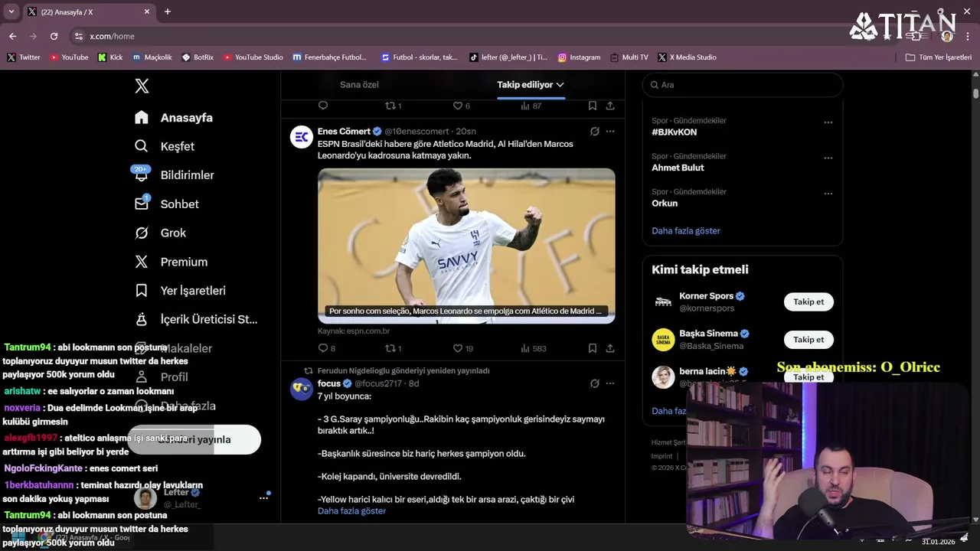This screenshot has height=551, width=980.
Task: View analytics of Enes Cömert's post (583)
Action: (533, 348)
